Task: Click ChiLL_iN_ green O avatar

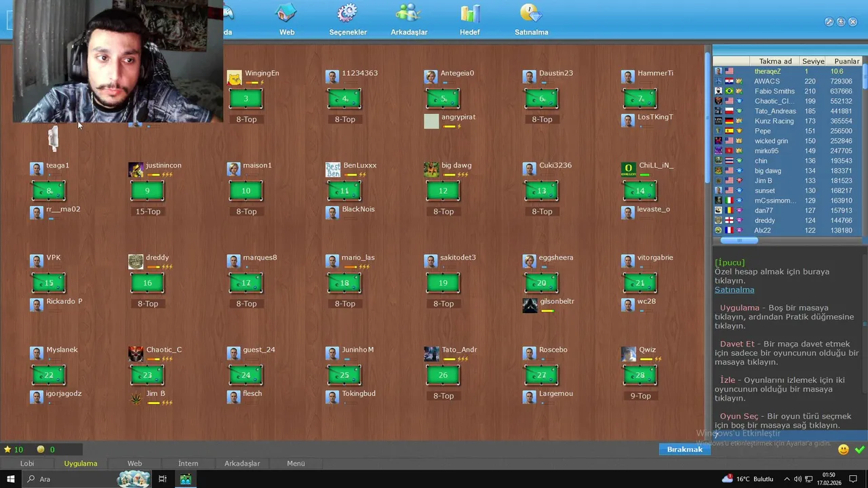Action: (x=629, y=169)
